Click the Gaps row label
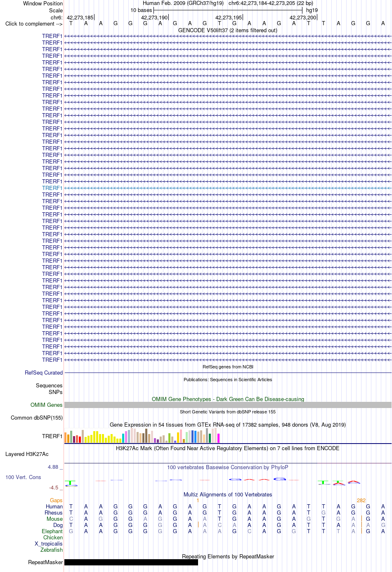The width and height of the screenshot is (392, 572). point(56,500)
